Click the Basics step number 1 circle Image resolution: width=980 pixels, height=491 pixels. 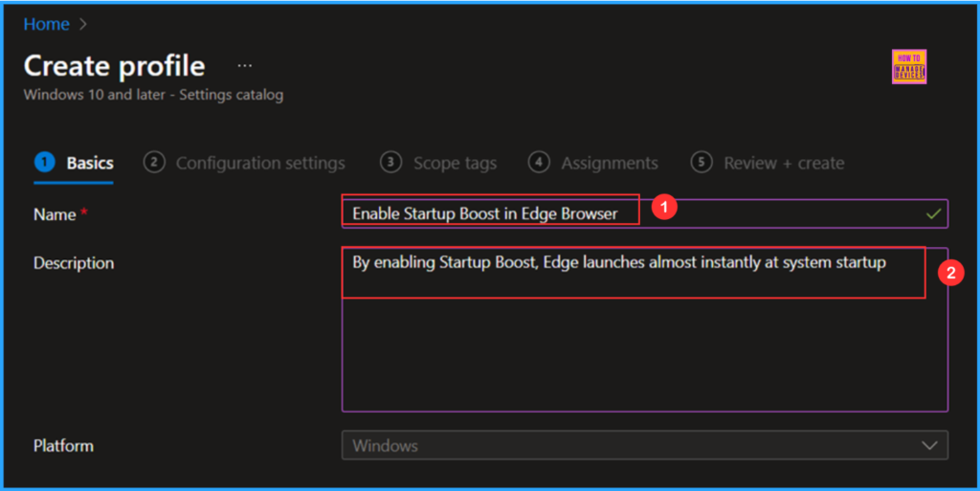[x=44, y=163]
